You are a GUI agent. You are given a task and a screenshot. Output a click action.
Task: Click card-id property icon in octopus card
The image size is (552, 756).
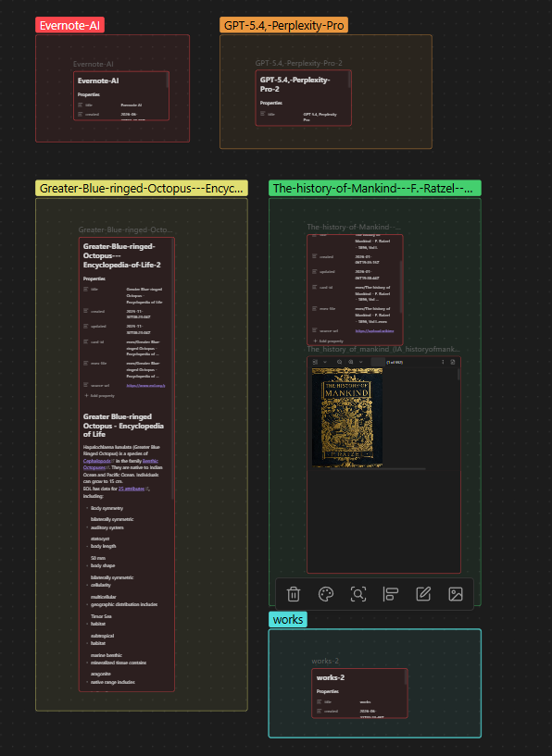point(86,341)
